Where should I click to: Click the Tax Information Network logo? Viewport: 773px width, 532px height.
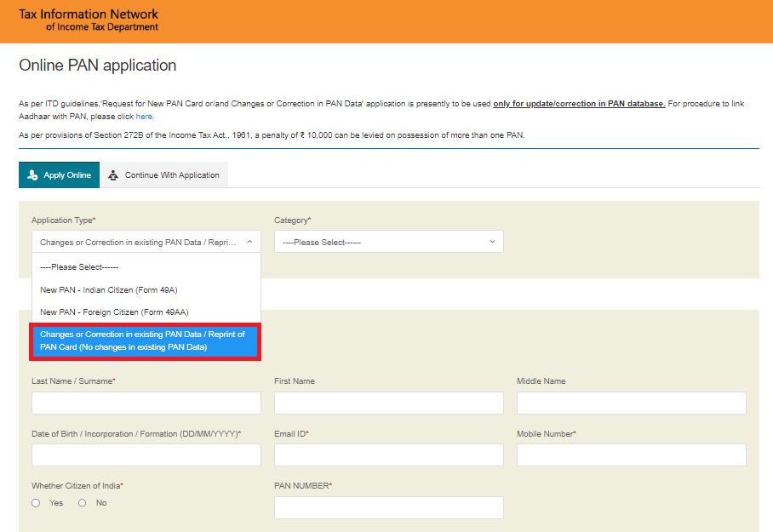tap(89, 20)
